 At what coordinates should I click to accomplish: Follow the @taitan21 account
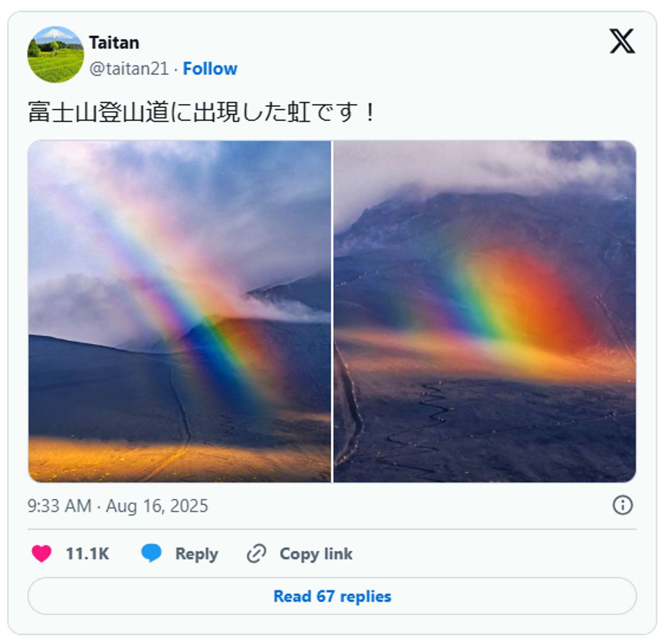coord(210,69)
